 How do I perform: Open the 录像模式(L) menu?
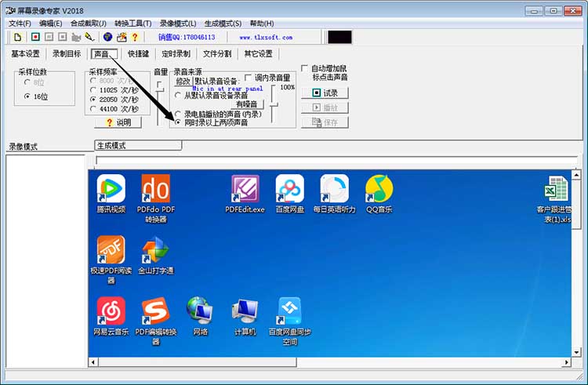coord(178,24)
